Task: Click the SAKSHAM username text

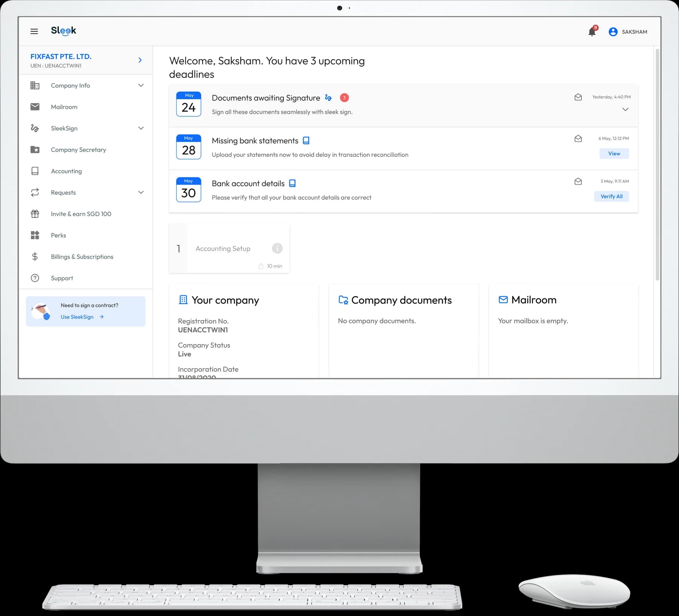Action: (634, 32)
